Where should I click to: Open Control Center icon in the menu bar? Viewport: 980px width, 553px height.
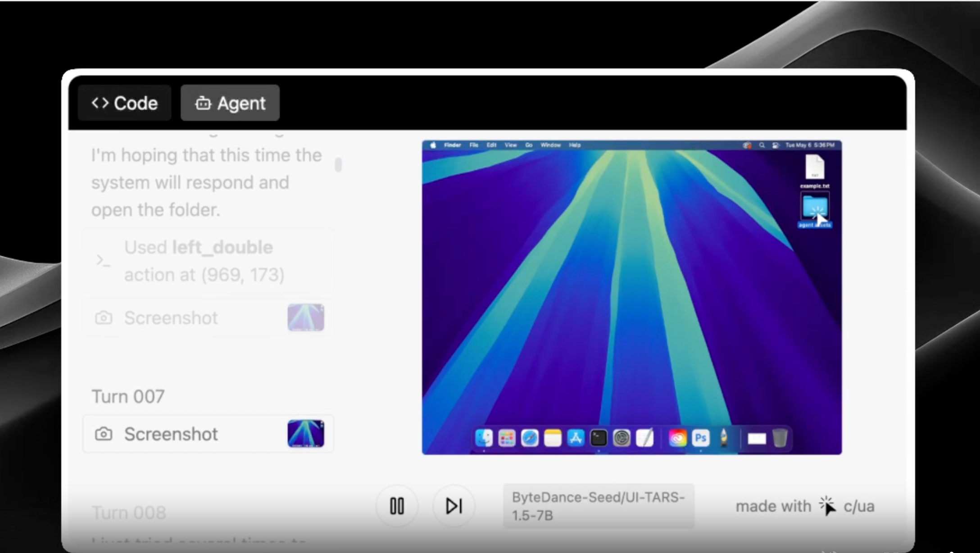coord(776,145)
